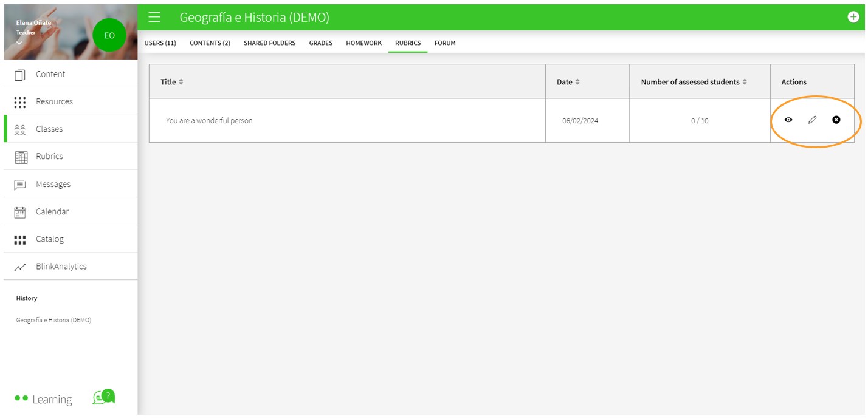Delete rubric using the X icon
Screen dimensions: 868x419
836,120
